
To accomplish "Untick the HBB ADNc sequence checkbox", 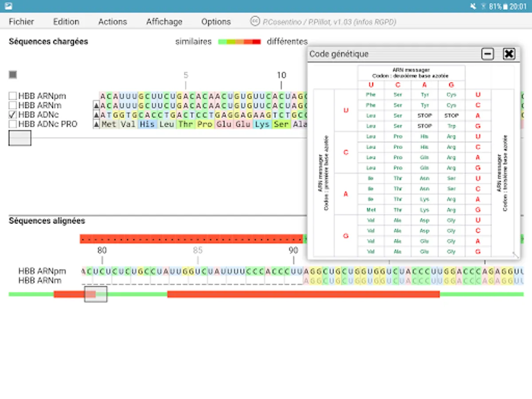I will coord(13,115).
